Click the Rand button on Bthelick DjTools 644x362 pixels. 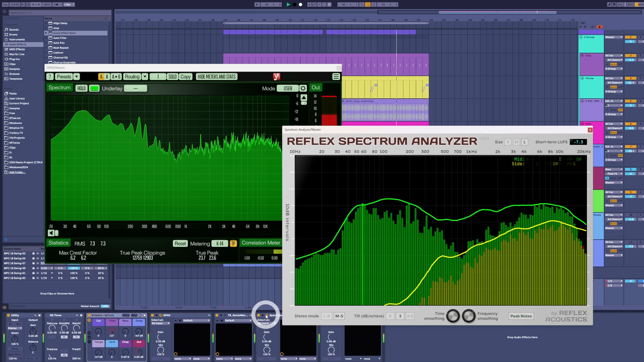tap(126, 315)
